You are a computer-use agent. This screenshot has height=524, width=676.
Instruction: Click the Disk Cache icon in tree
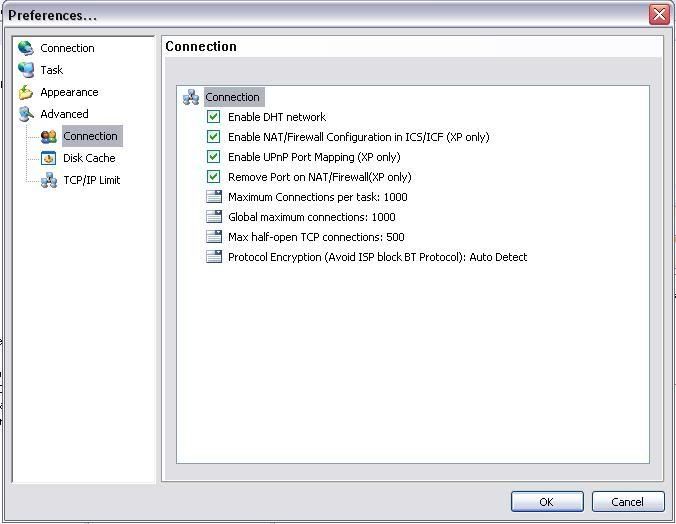49,158
